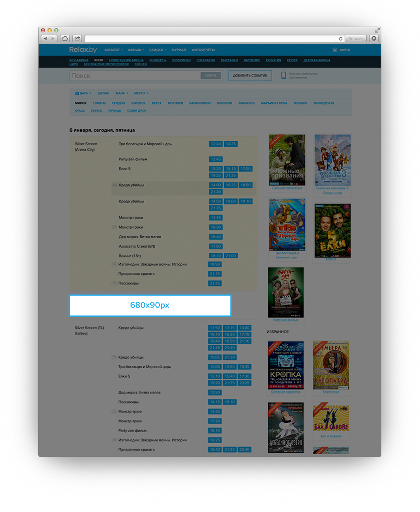420x512 pixels.
Task: Open the Фотоотчёты menu item
Action: [x=203, y=50]
